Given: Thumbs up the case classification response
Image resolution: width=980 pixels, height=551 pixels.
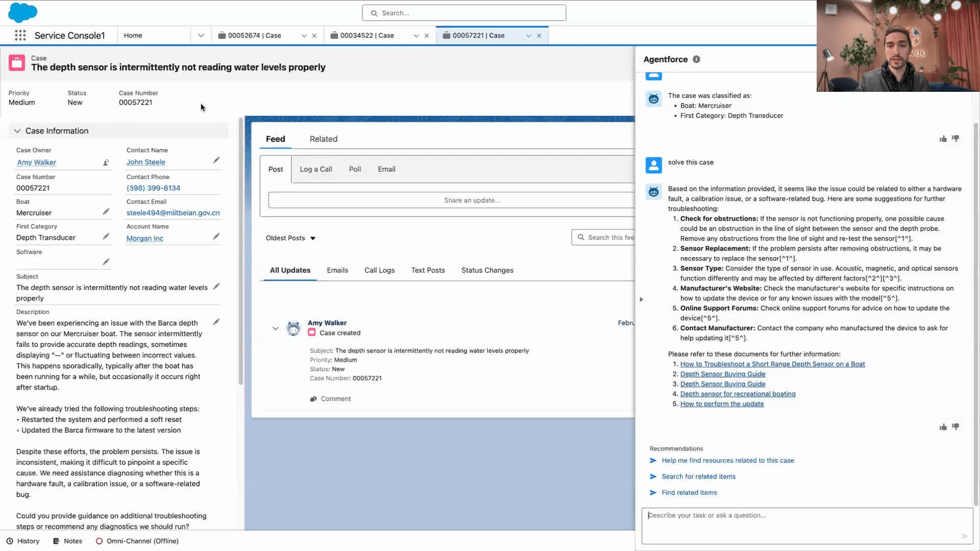Looking at the screenshot, I should 943,139.
